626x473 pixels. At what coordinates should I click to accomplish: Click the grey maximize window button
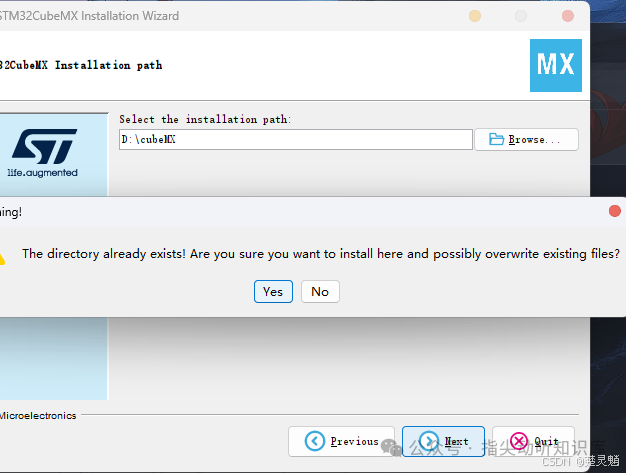(521, 16)
